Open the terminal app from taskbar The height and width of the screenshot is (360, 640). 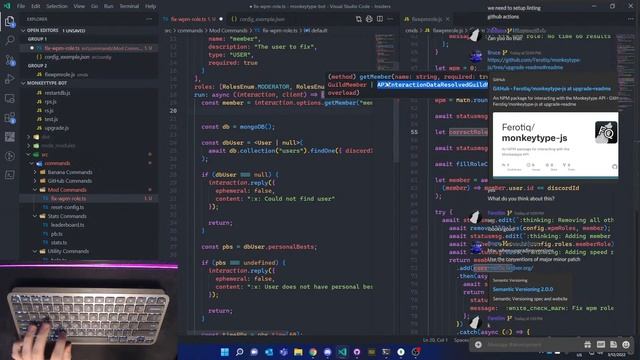(386, 352)
